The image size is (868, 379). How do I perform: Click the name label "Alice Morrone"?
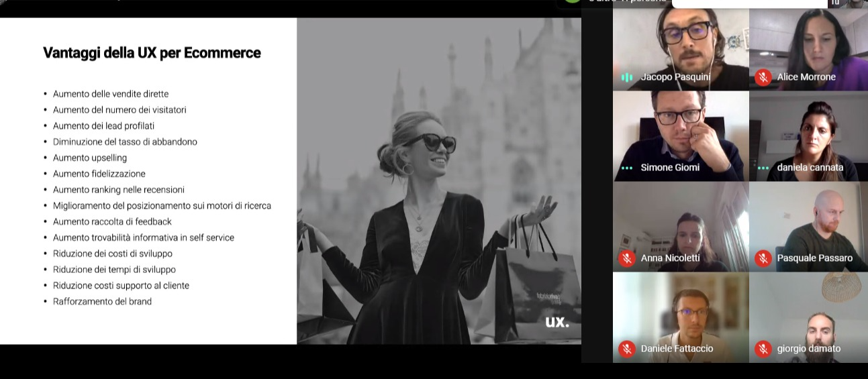pos(806,77)
